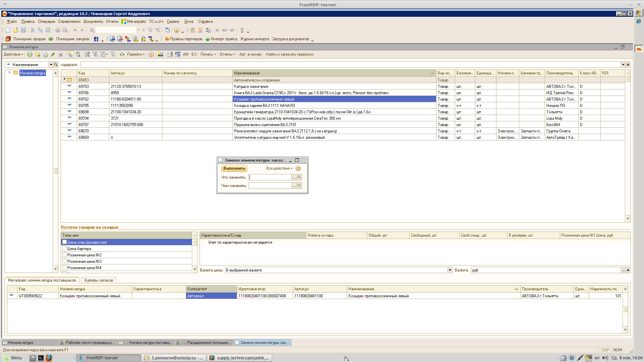Image resolution: width=644 pixels, height=362 pixels.
Task: Open the Валюта цены dropdown
Action: [x=450, y=270]
